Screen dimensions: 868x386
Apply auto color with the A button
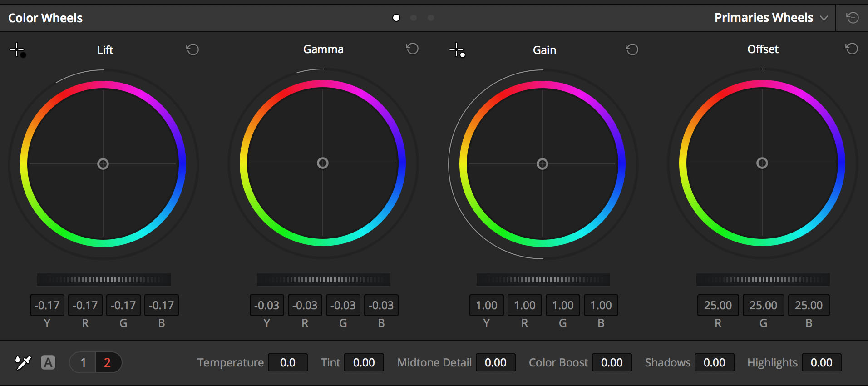tap(48, 362)
